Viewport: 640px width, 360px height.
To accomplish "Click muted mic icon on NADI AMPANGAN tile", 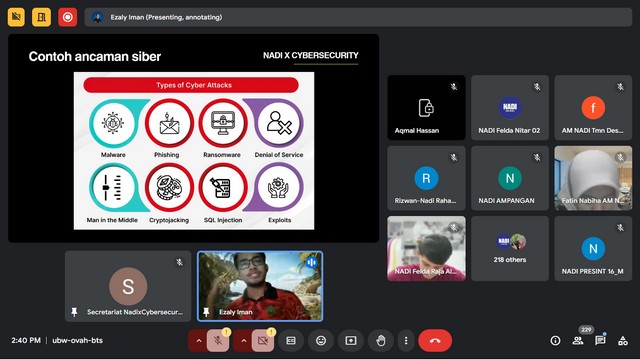I will pos(537,157).
